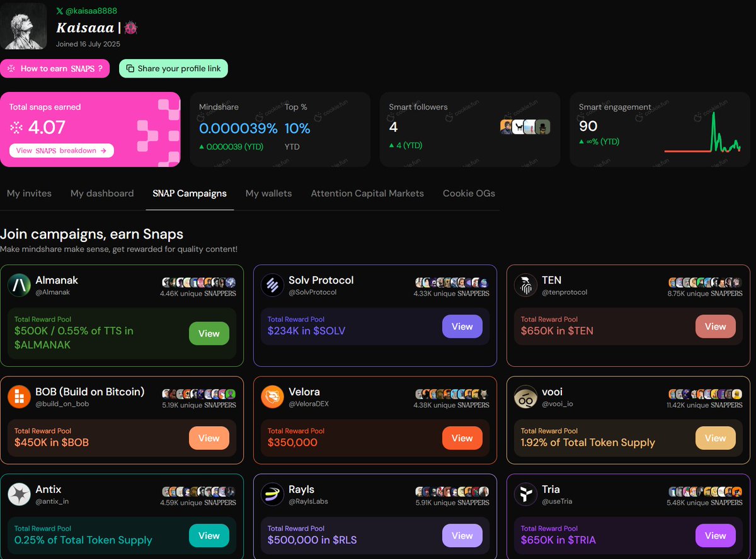
Task: Click TEN snapper avatars row
Action: click(x=706, y=282)
